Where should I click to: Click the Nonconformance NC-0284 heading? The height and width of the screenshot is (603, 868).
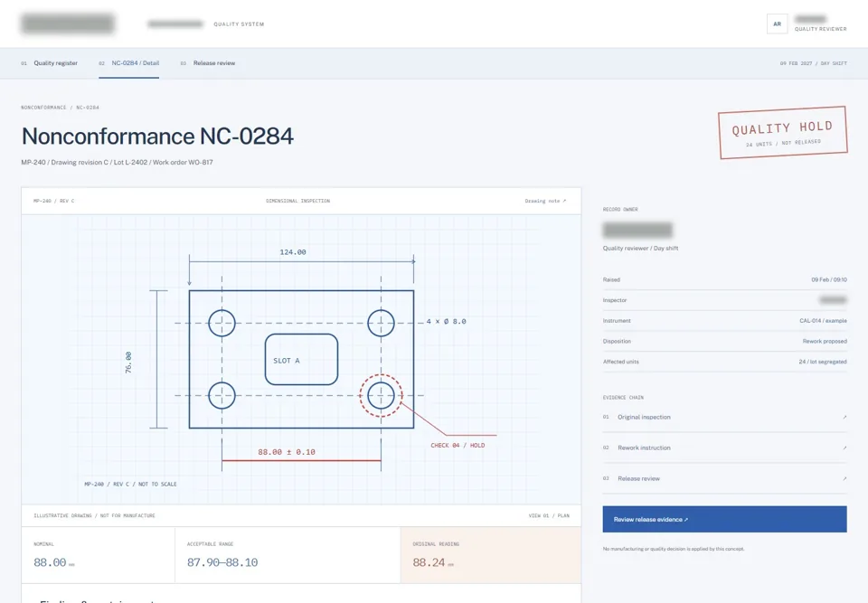[x=157, y=137]
